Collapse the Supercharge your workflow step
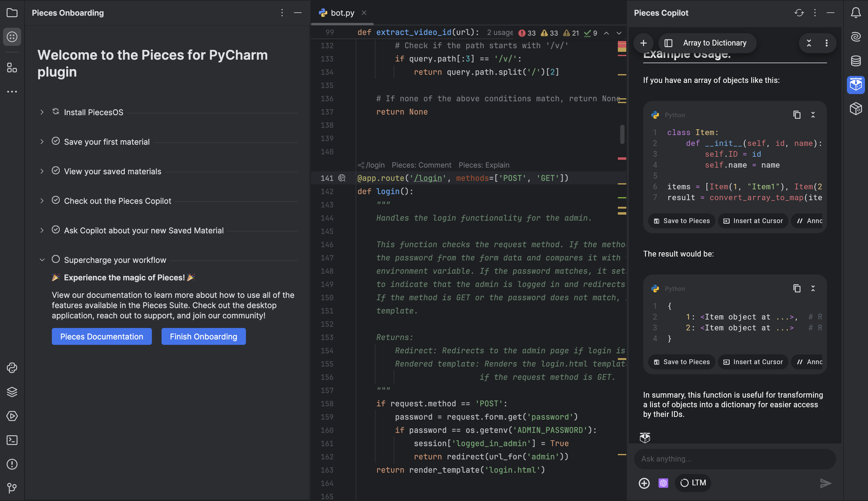Viewport: 868px width, 501px height. [x=42, y=260]
